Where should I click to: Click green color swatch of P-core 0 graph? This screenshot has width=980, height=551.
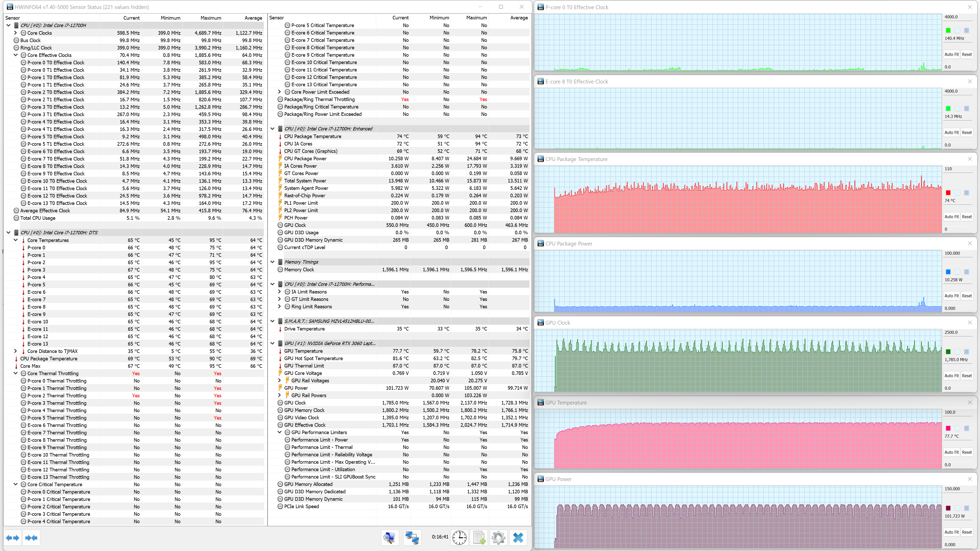[x=948, y=30]
